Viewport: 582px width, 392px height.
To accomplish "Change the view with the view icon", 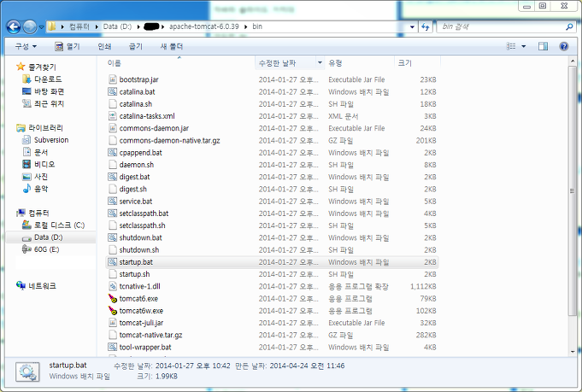I will [511, 46].
